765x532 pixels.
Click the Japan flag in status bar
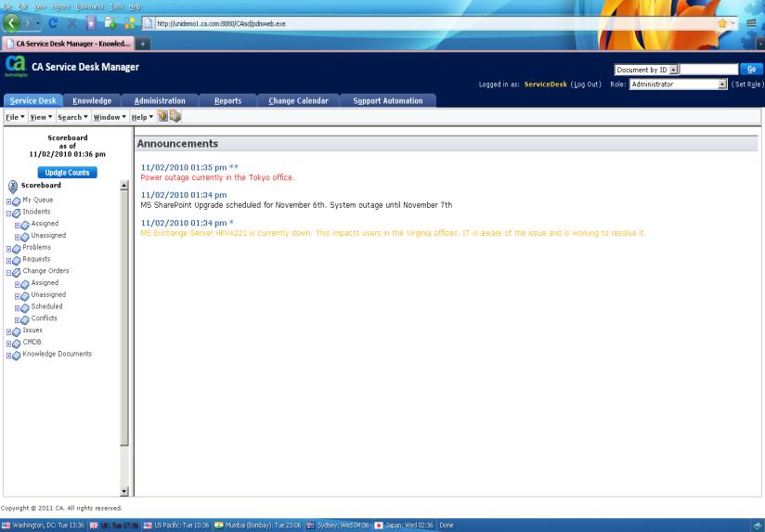click(x=379, y=526)
